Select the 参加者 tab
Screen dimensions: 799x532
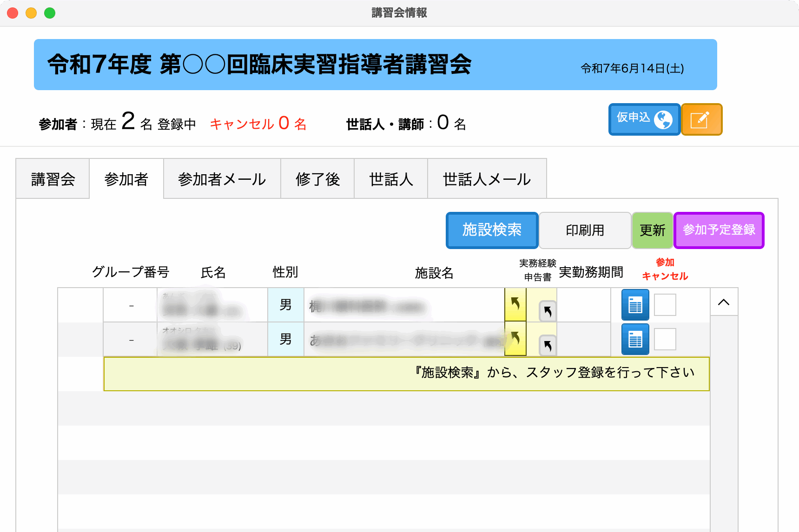click(126, 179)
